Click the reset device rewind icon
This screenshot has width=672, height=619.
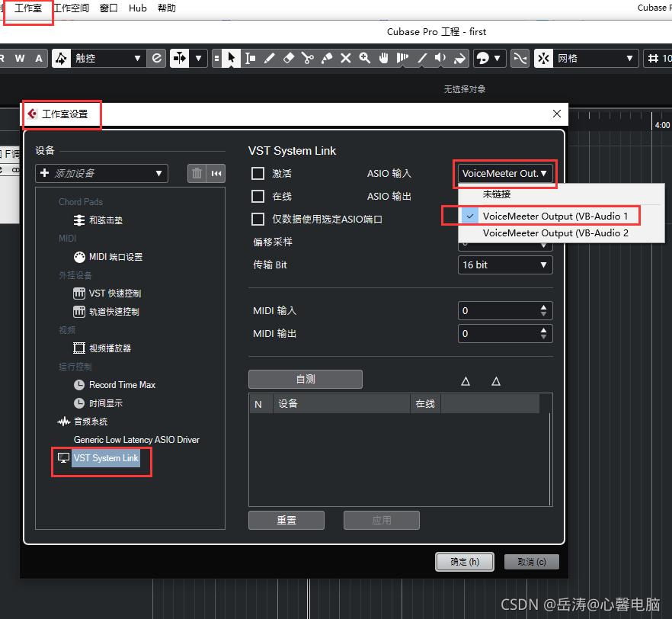tap(216, 173)
